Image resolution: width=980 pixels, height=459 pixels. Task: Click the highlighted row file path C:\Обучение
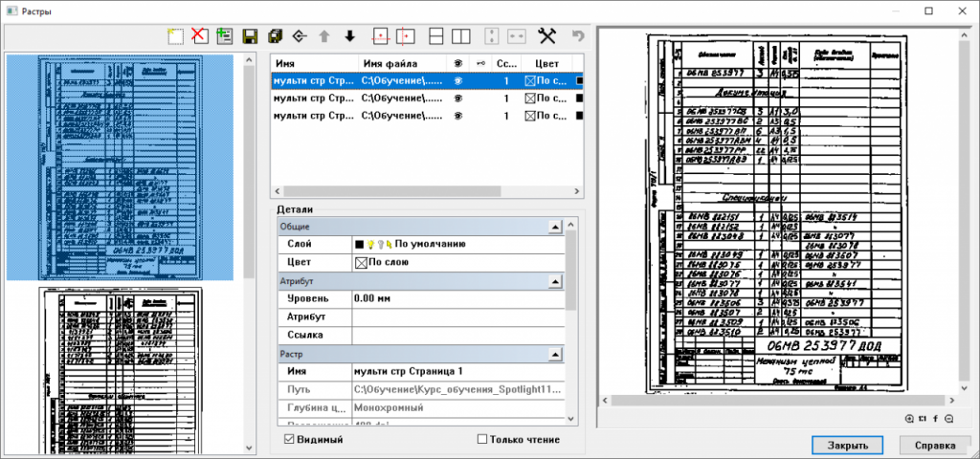(403, 80)
